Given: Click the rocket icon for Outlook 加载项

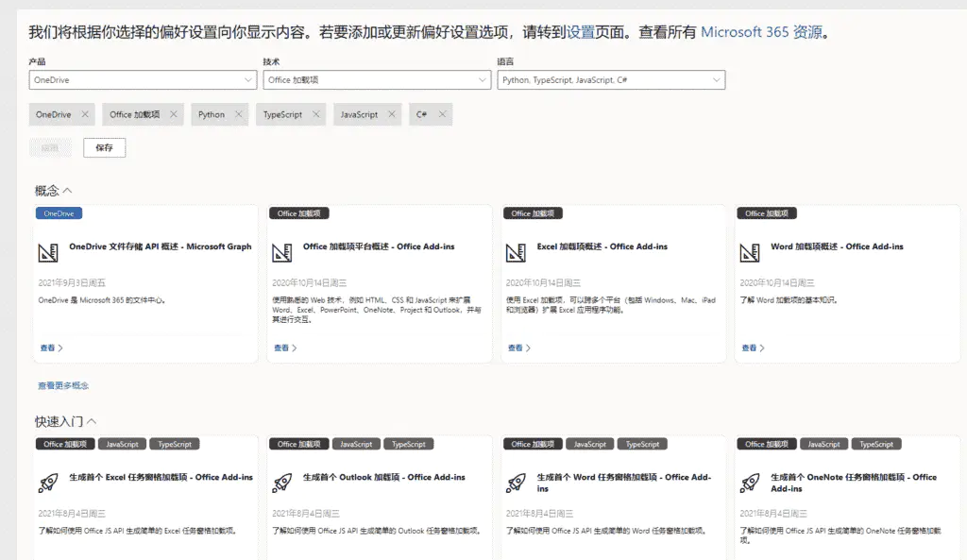Looking at the screenshot, I should tap(281, 483).
